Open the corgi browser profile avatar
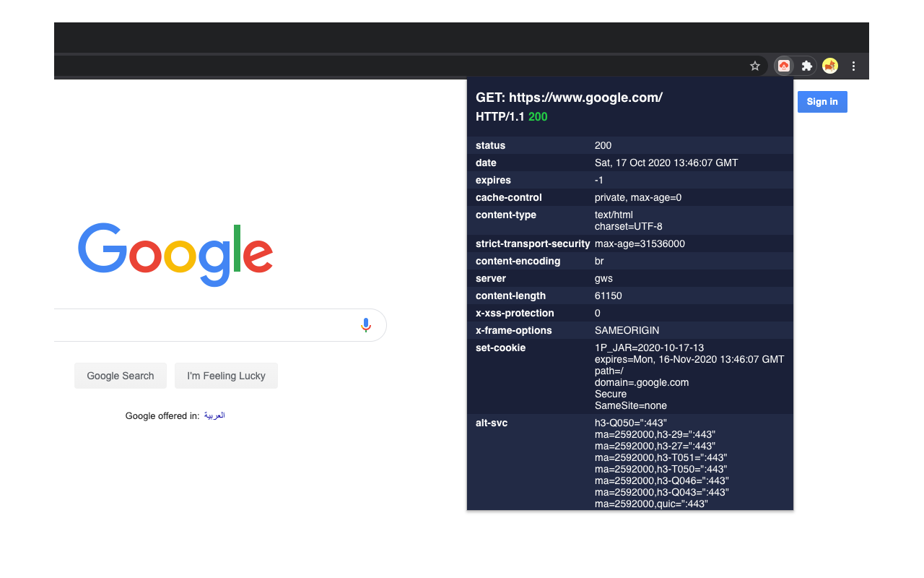Screen dimensions: 924x578 829,66
